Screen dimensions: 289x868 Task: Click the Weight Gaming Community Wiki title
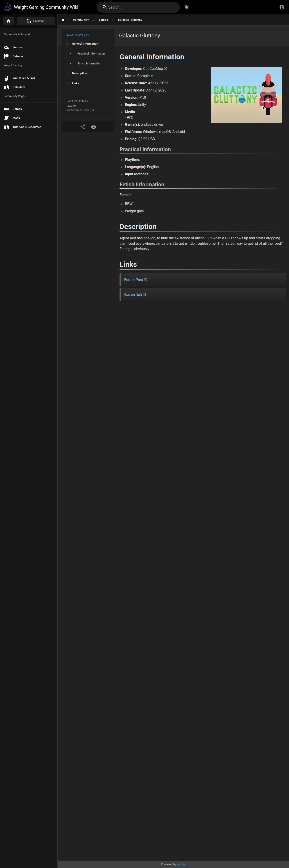[46, 7]
